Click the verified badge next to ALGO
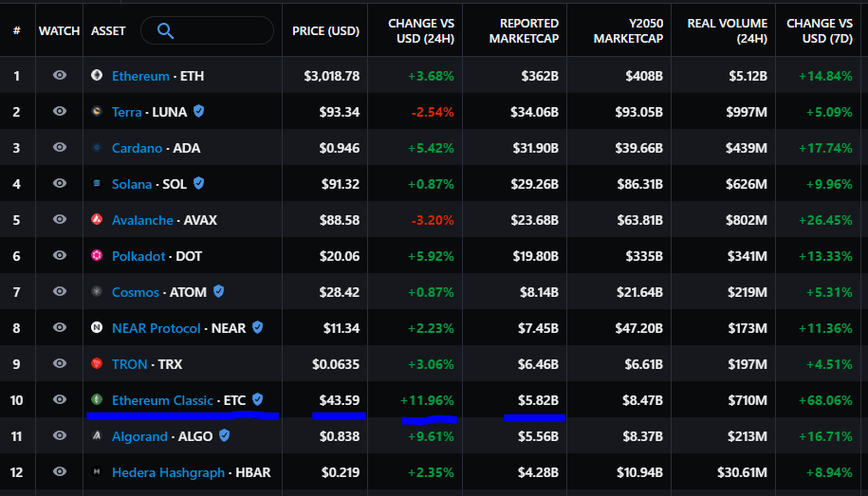The height and width of the screenshot is (496, 868). [x=224, y=435]
